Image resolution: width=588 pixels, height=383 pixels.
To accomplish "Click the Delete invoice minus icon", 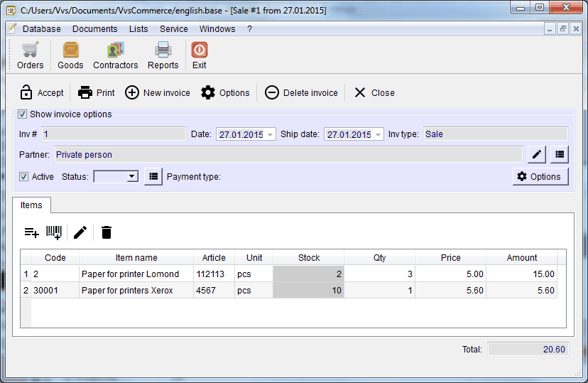I will (x=271, y=92).
